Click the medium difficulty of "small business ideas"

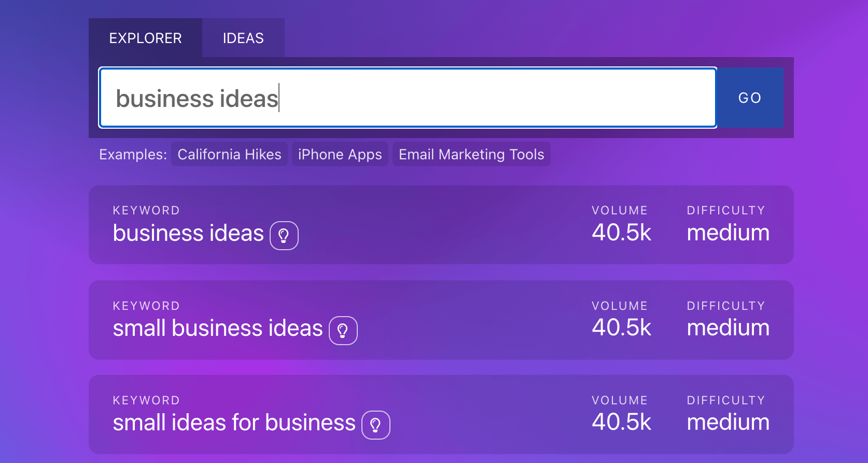727,328
